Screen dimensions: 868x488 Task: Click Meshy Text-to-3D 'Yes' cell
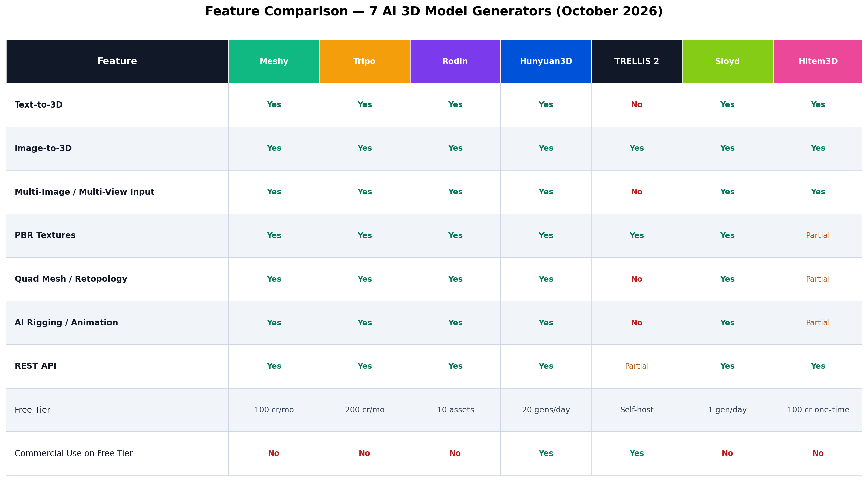point(274,105)
